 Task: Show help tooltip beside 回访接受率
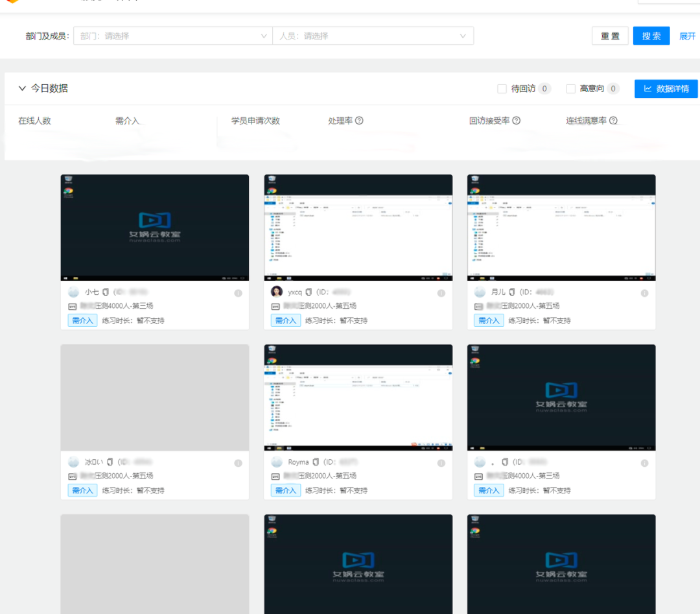click(x=516, y=121)
